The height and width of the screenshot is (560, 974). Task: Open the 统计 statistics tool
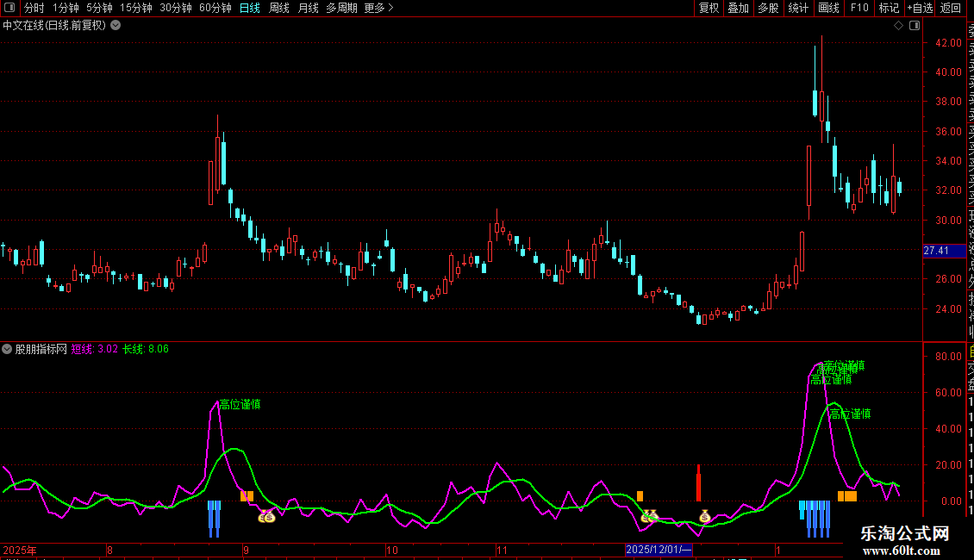(798, 8)
